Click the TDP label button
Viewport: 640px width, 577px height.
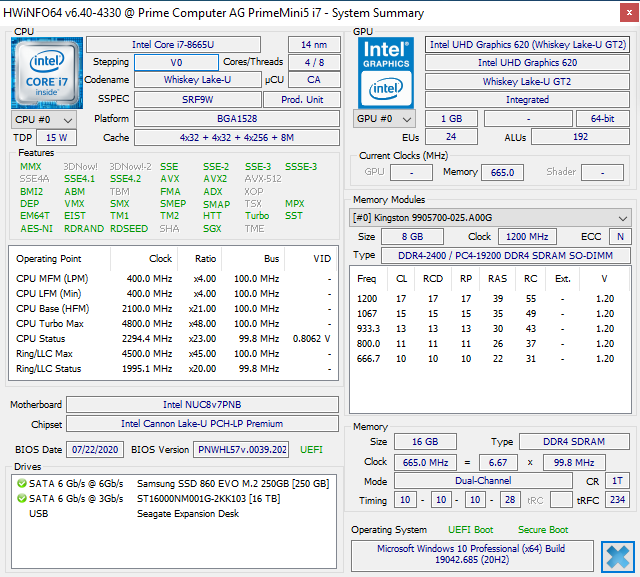click(22, 137)
